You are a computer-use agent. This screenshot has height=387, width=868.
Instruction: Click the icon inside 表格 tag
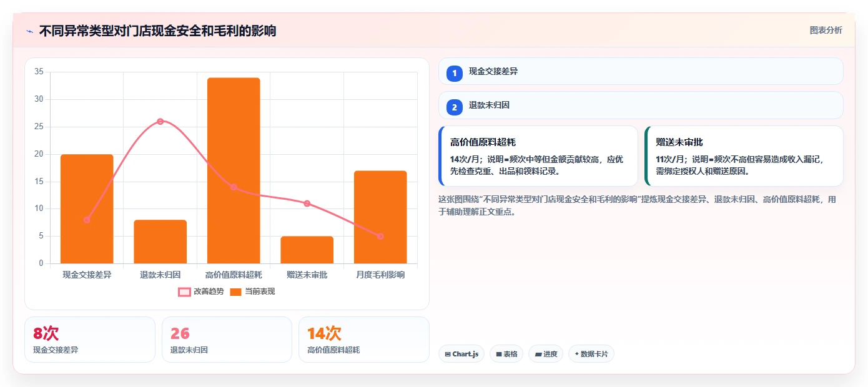point(499,355)
